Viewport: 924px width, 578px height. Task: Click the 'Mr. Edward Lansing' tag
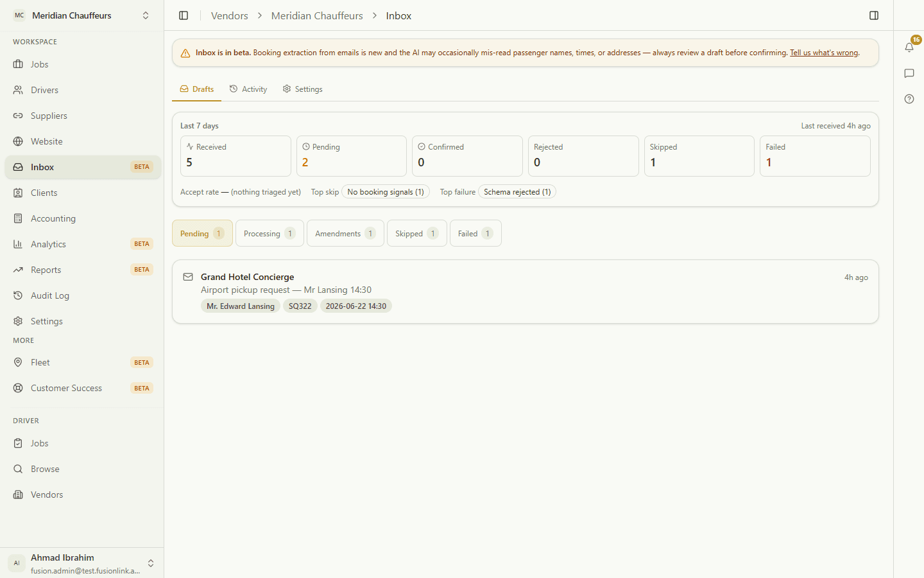[x=241, y=306]
